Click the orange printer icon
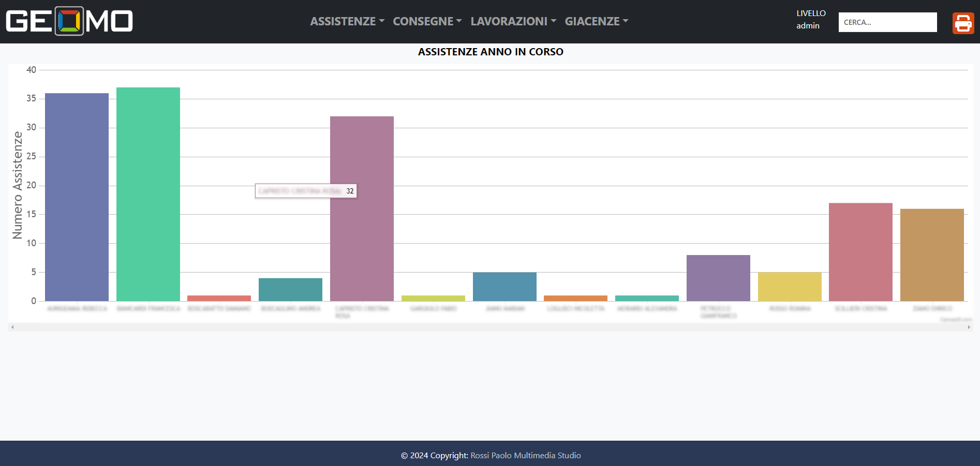 tap(963, 23)
